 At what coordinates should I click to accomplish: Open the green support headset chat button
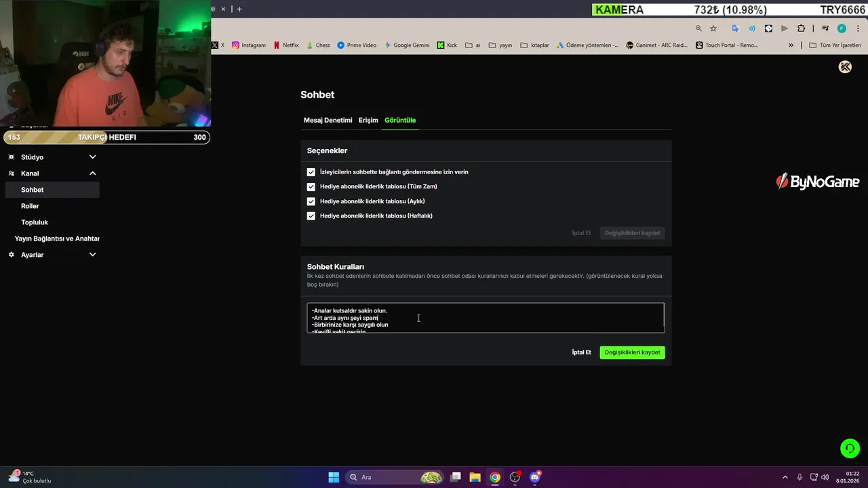[850, 448]
